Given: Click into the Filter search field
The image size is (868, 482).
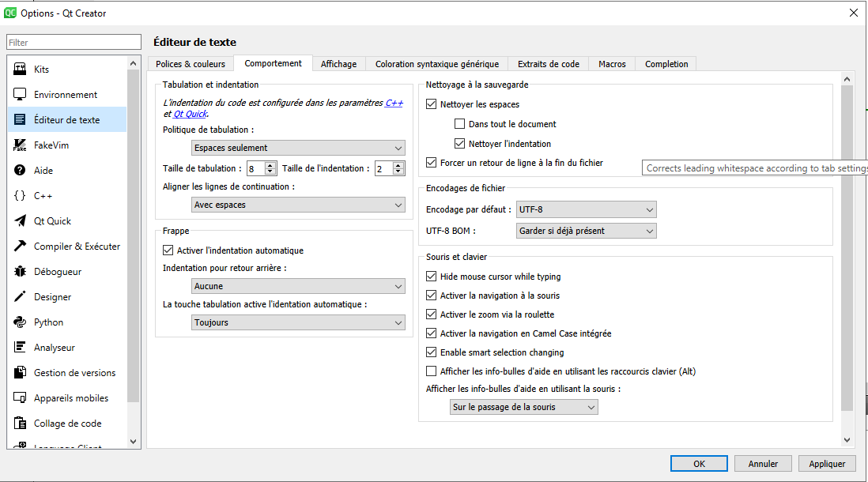Looking at the screenshot, I should (x=74, y=43).
